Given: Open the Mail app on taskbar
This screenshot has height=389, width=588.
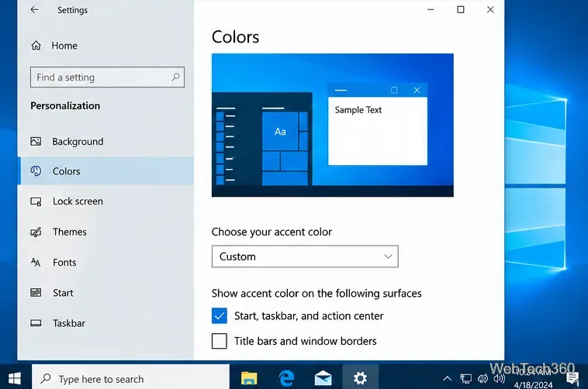Looking at the screenshot, I should (323, 378).
